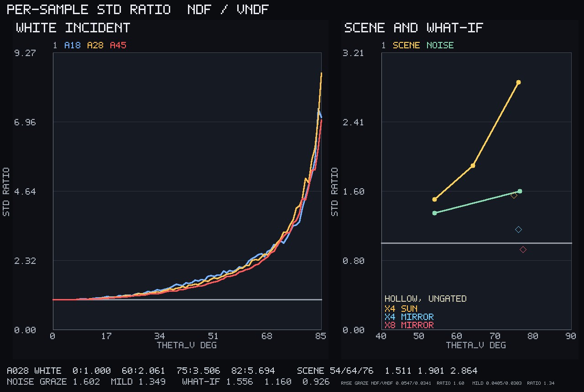Select the MILD 1.349 readout
The image size is (584, 392).
tap(138, 382)
